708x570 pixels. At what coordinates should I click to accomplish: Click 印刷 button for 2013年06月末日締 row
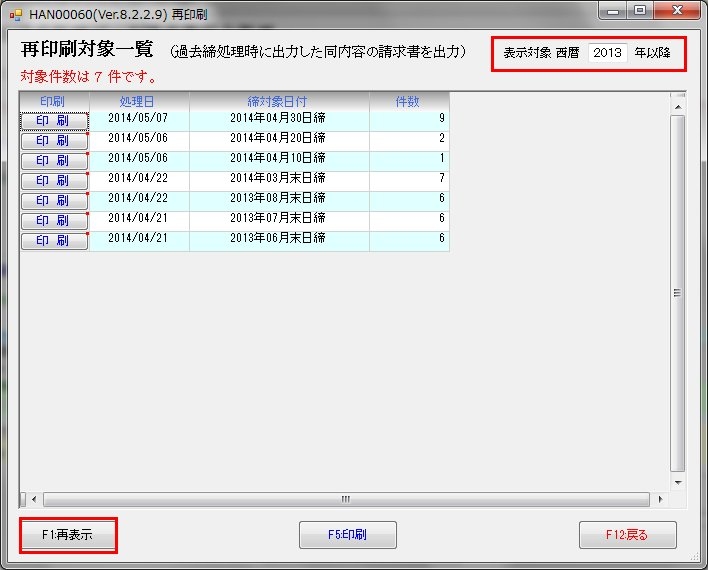tap(54, 240)
